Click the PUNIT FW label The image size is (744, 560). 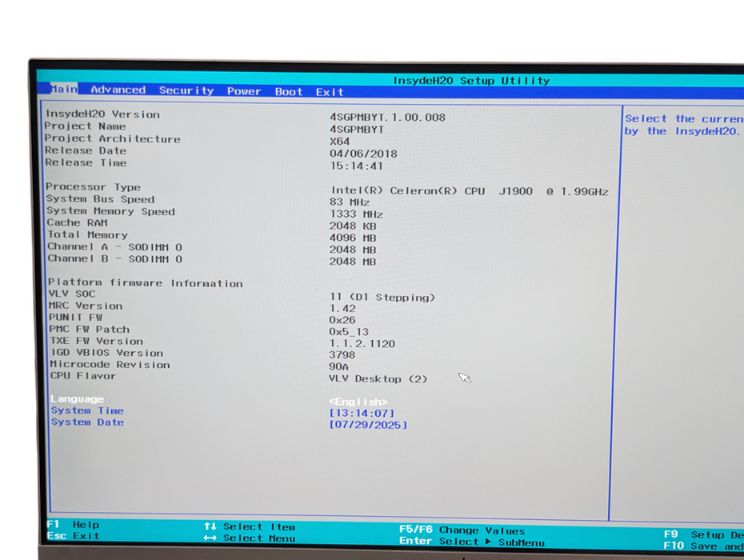[75, 317]
